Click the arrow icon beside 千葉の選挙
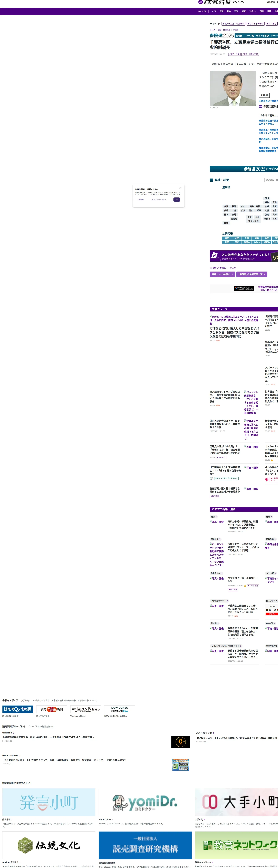The image size is (278, 868). [260, 106]
